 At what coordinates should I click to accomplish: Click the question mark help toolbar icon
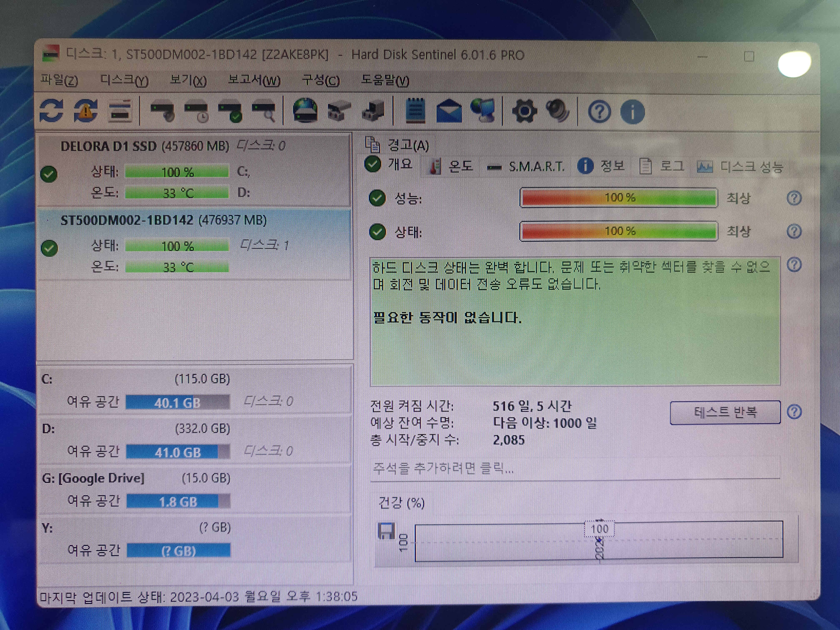[x=599, y=112]
